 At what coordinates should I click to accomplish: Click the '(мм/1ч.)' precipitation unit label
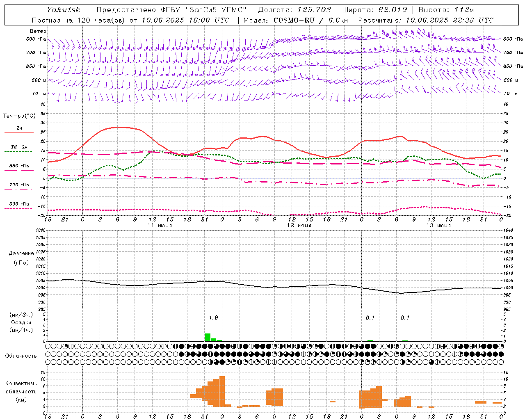click(x=21, y=330)
